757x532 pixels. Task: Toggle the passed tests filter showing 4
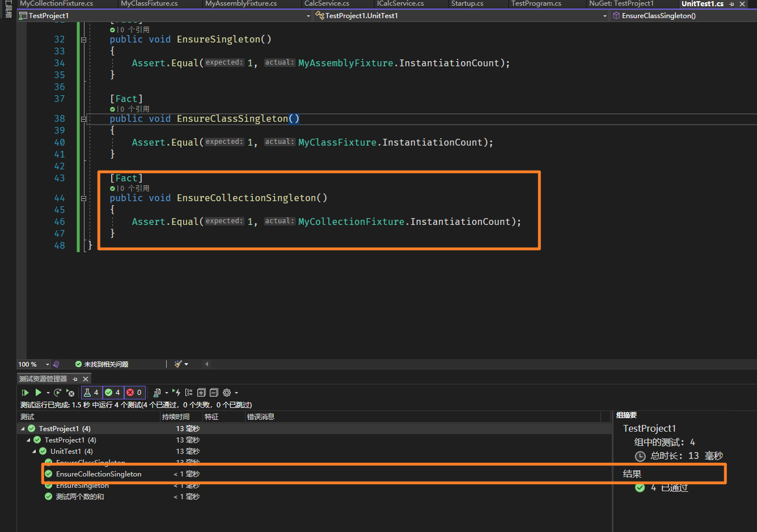(113, 393)
